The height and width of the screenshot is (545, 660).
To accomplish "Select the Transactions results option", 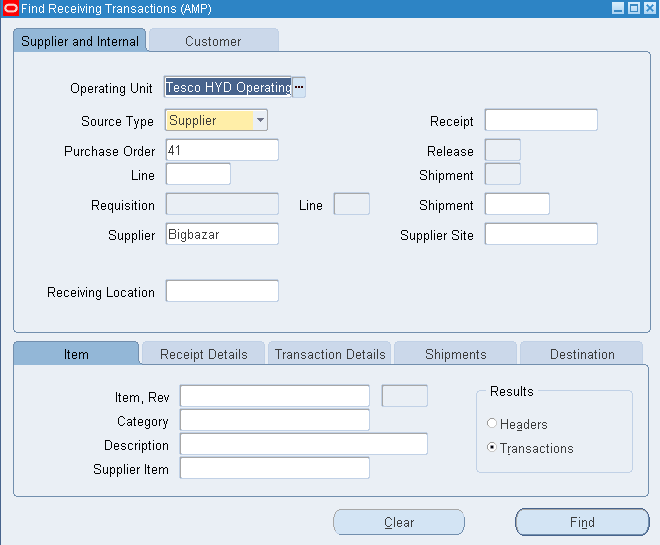I will pos(492,447).
